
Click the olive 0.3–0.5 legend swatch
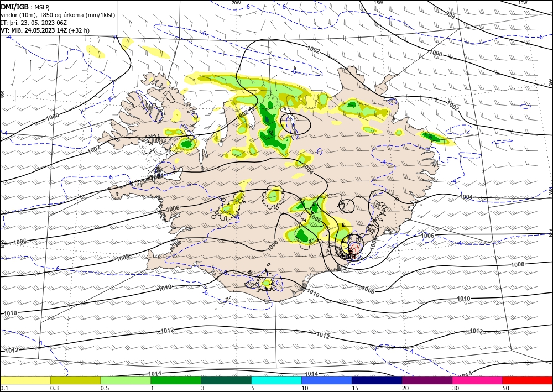[75, 380]
